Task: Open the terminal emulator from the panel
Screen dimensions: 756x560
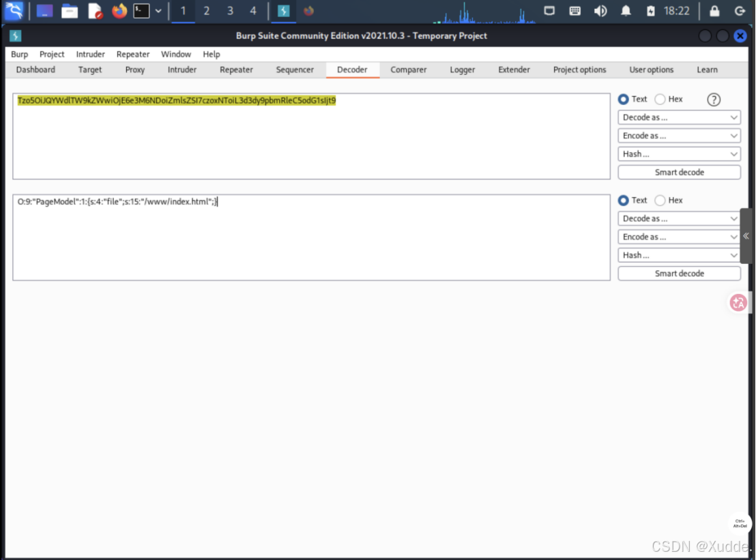Action: [x=141, y=11]
